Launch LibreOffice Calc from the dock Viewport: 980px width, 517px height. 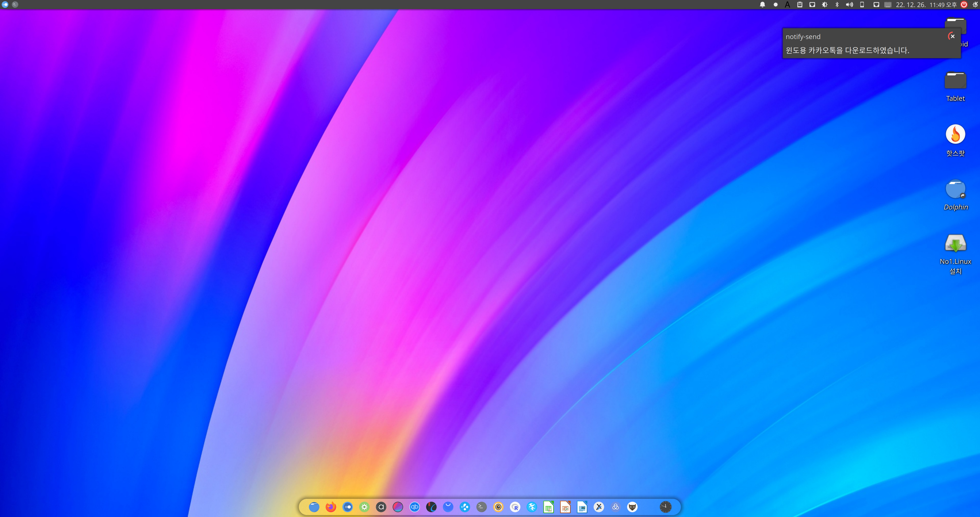pyautogui.click(x=549, y=507)
